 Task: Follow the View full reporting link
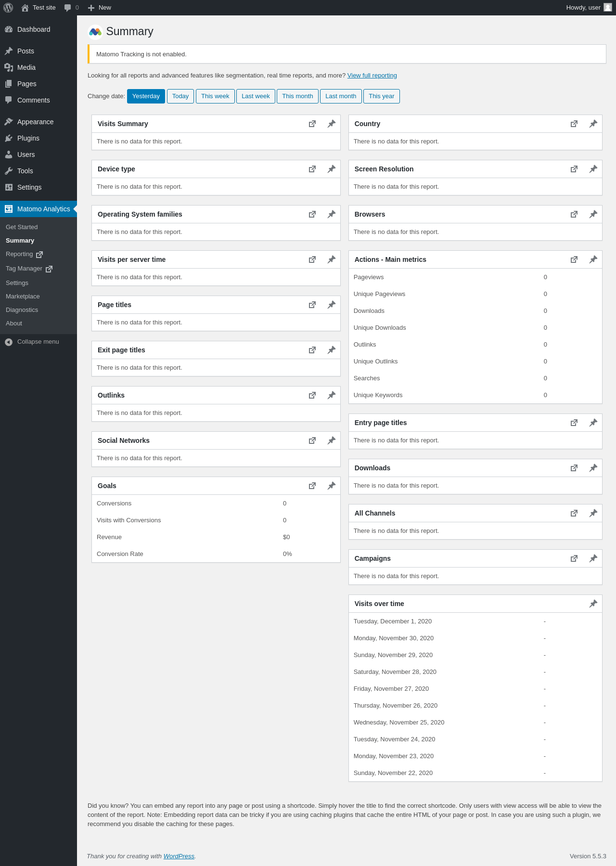372,76
